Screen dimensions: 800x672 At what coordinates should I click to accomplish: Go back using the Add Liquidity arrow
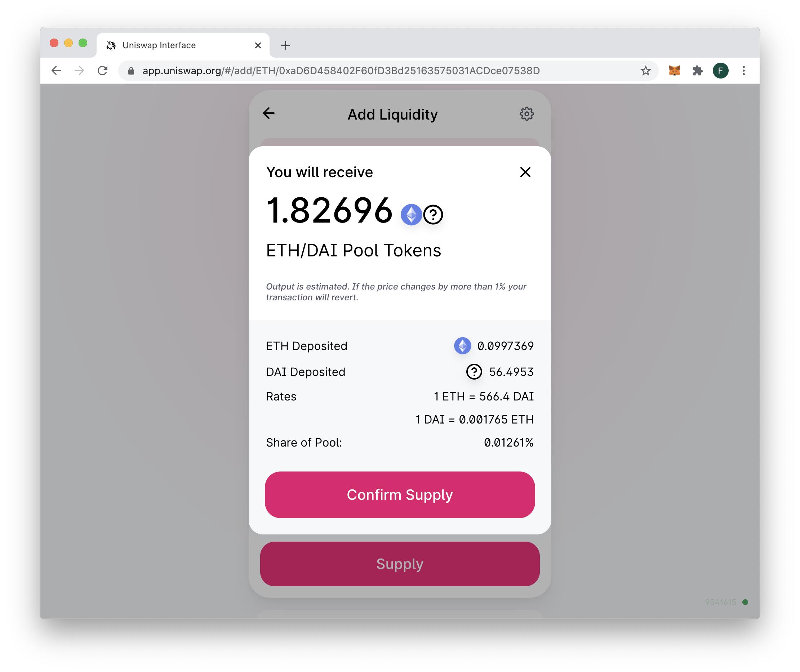(x=269, y=113)
